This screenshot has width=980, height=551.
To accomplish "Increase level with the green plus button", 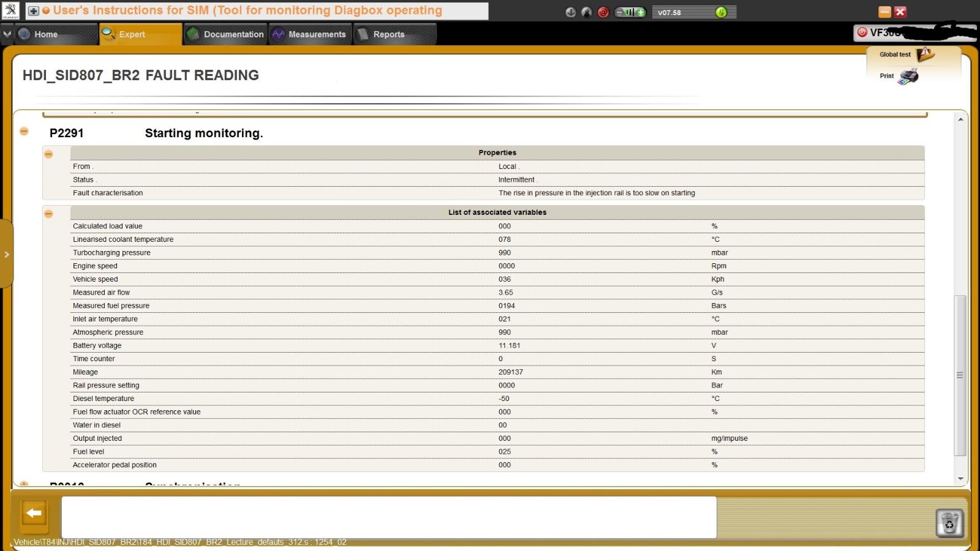I will pos(640,12).
